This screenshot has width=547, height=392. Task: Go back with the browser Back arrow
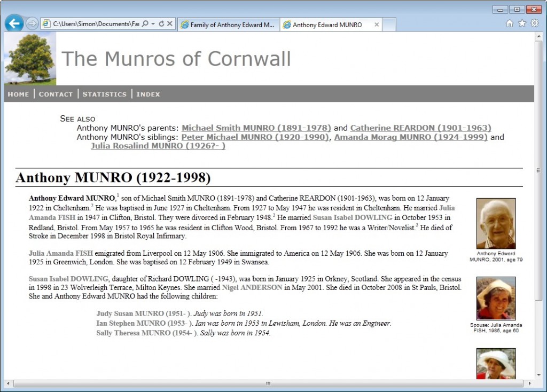coord(14,23)
